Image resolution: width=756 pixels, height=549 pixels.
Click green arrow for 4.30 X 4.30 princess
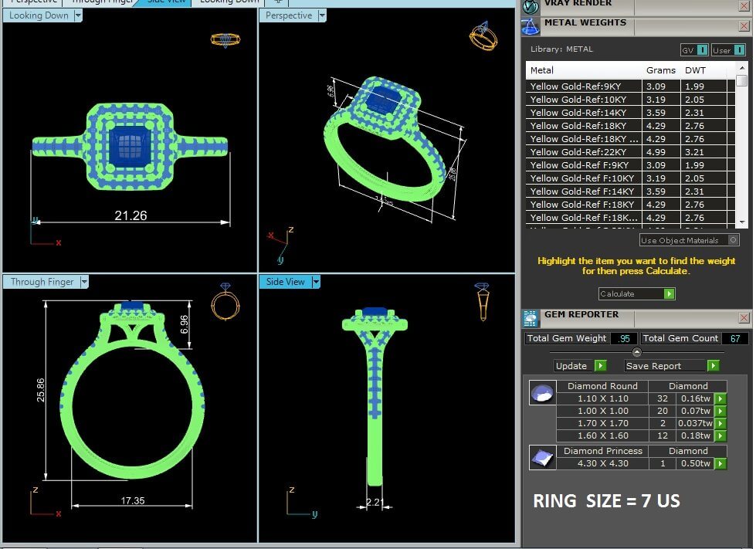coord(720,464)
